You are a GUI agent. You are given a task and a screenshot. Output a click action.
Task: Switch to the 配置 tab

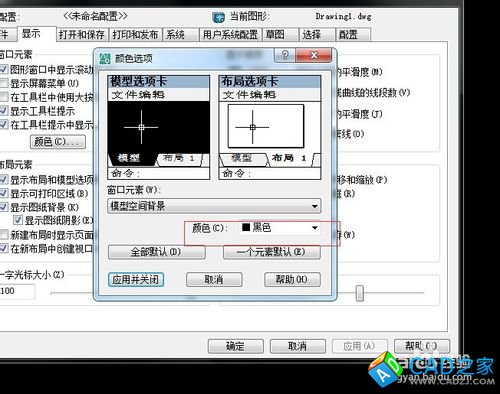[x=353, y=35]
